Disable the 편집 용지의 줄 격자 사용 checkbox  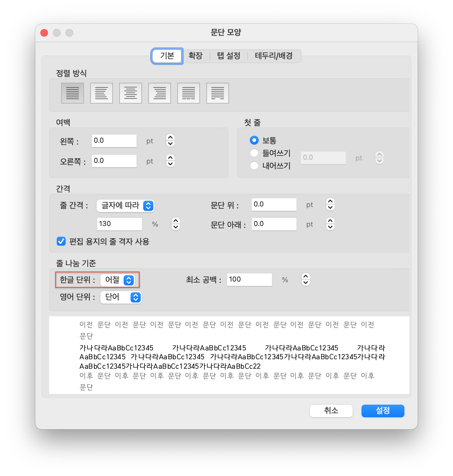[61, 241]
